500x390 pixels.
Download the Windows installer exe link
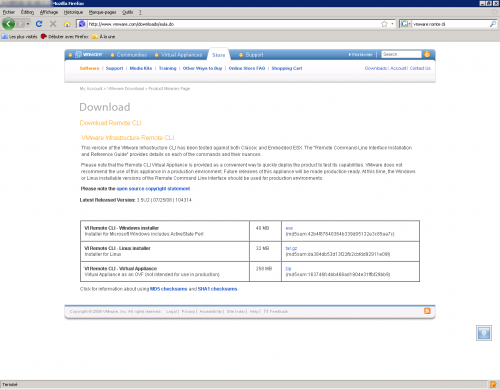289,228
